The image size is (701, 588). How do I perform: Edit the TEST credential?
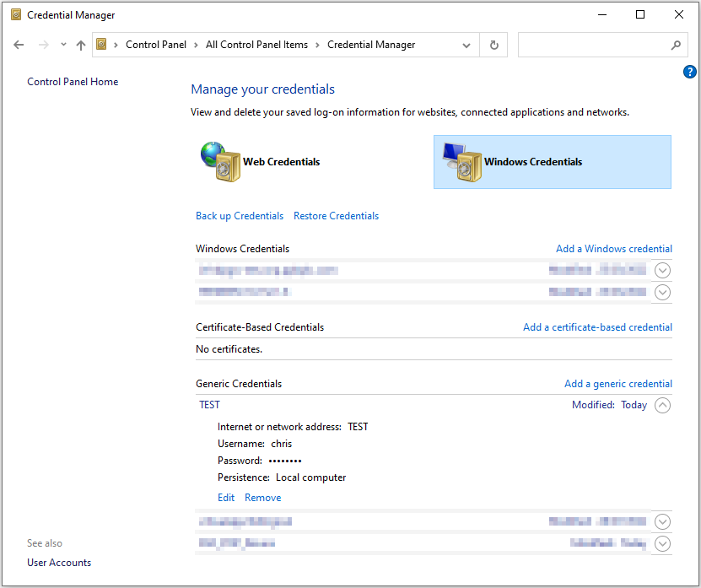click(226, 498)
